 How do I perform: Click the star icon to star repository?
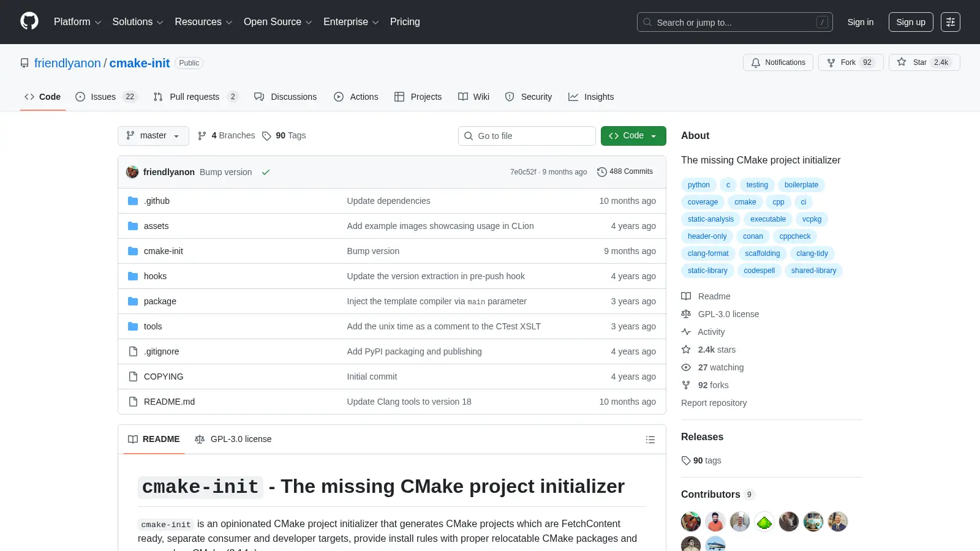[x=902, y=62]
